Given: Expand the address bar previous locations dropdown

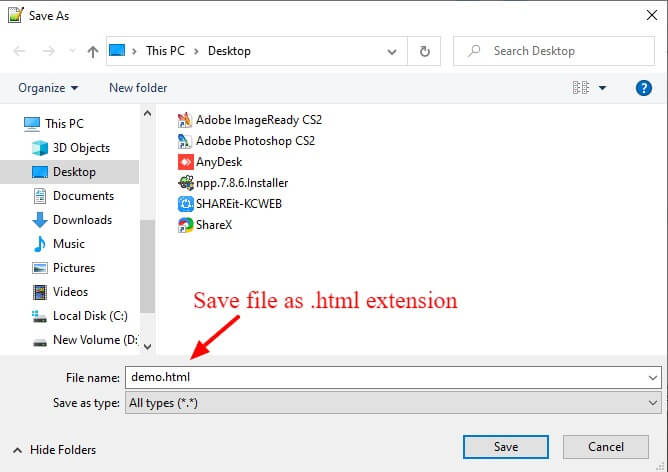Looking at the screenshot, I should click(x=392, y=52).
